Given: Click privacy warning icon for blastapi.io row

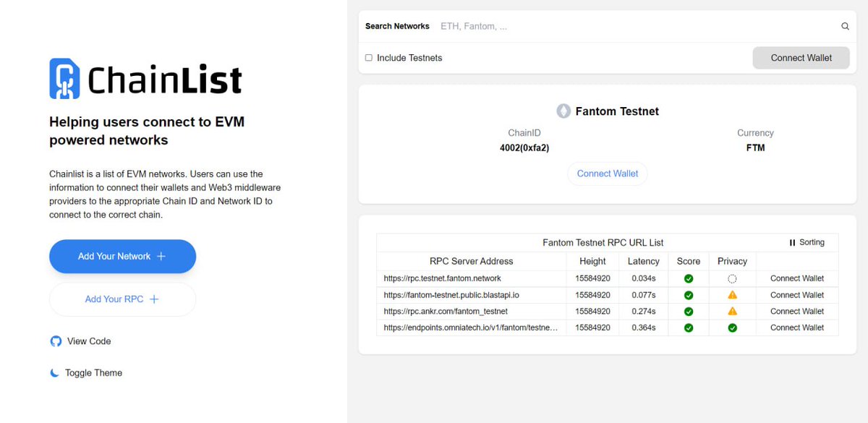Looking at the screenshot, I should (732, 295).
